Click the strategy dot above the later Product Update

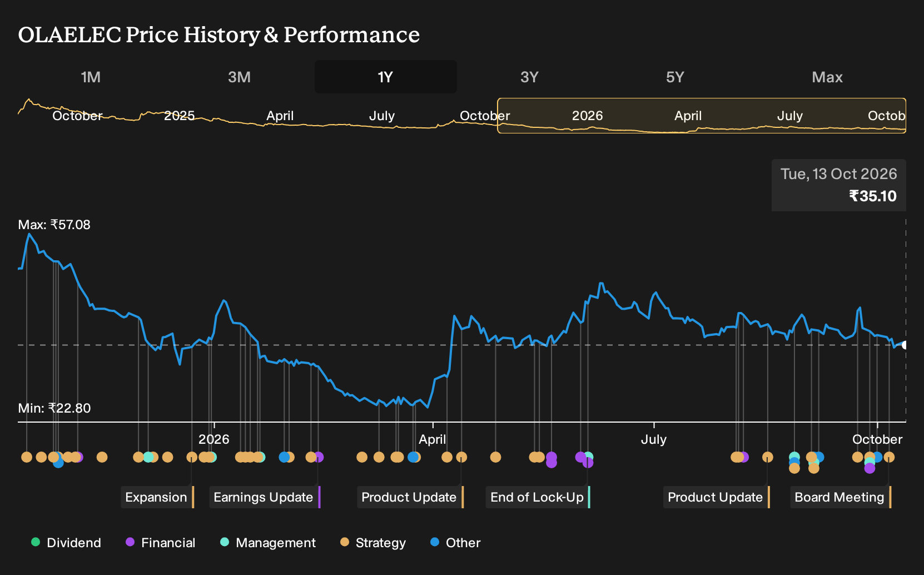[768, 457]
